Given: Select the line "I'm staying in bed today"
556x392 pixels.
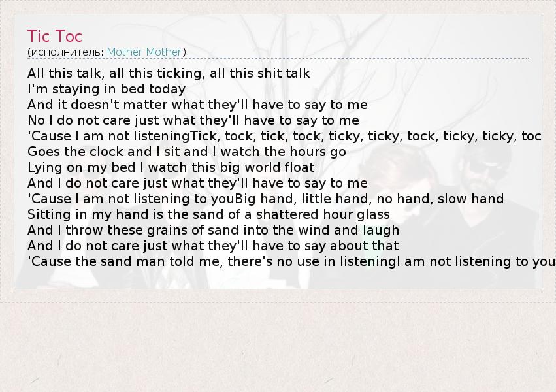Looking at the screenshot, I should 106,89.
